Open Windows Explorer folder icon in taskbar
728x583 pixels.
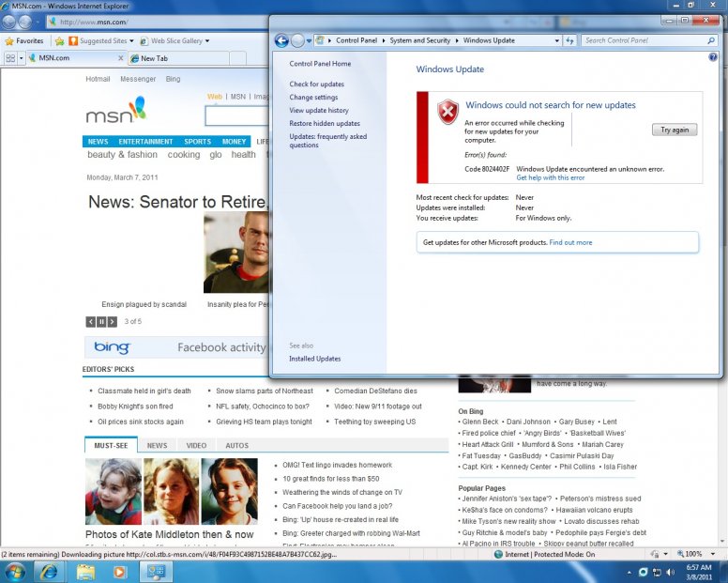coord(85,572)
